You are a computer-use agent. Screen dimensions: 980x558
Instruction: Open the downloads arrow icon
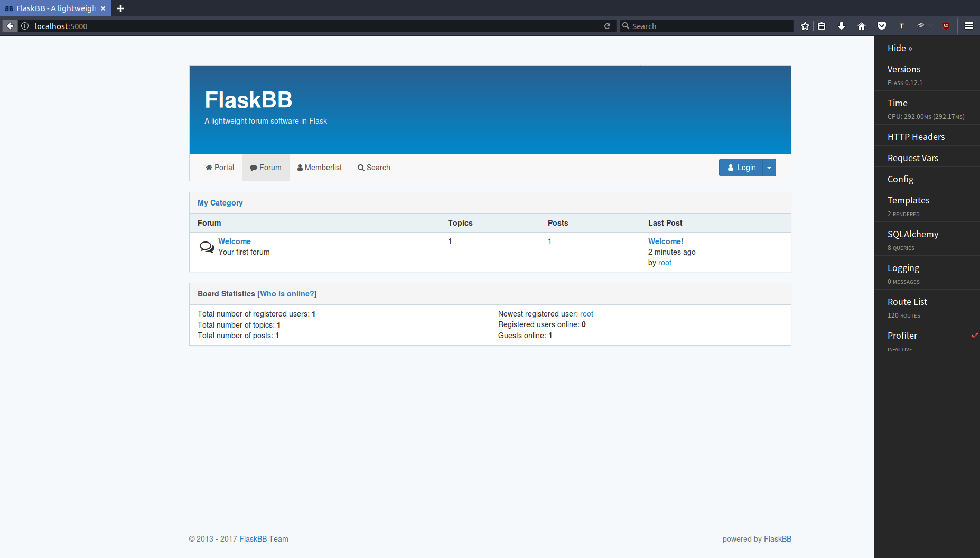[842, 26]
